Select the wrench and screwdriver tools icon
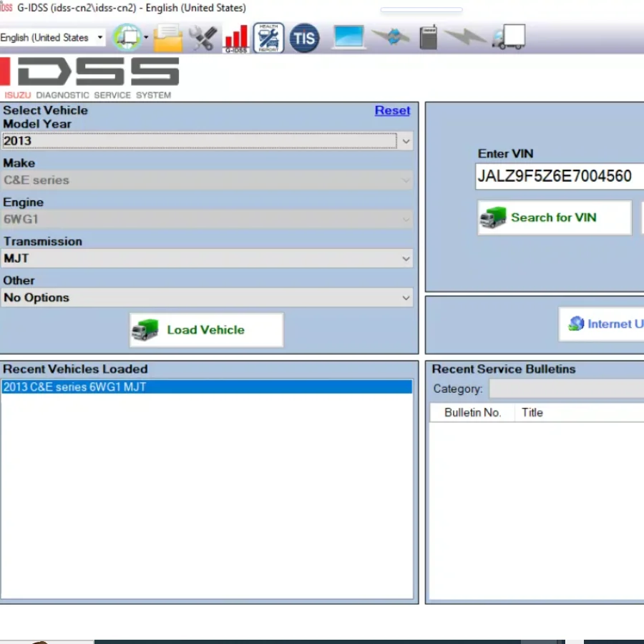 point(203,37)
